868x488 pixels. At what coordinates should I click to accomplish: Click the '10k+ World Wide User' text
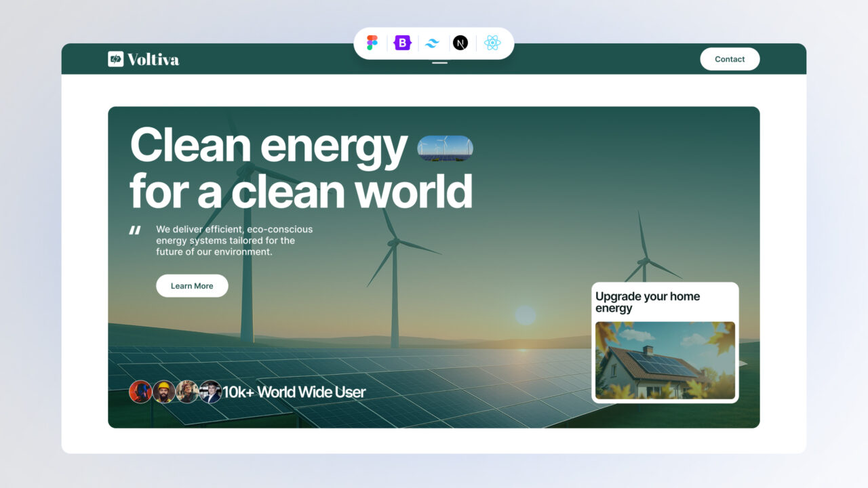pos(294,392)
